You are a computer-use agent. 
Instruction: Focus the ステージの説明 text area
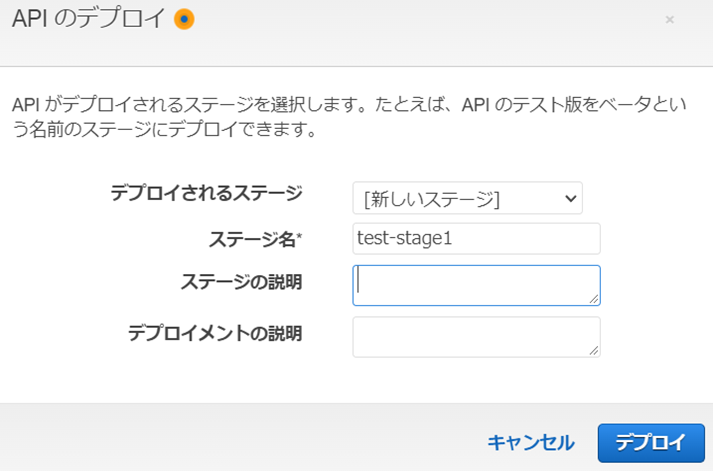[476, 284]
